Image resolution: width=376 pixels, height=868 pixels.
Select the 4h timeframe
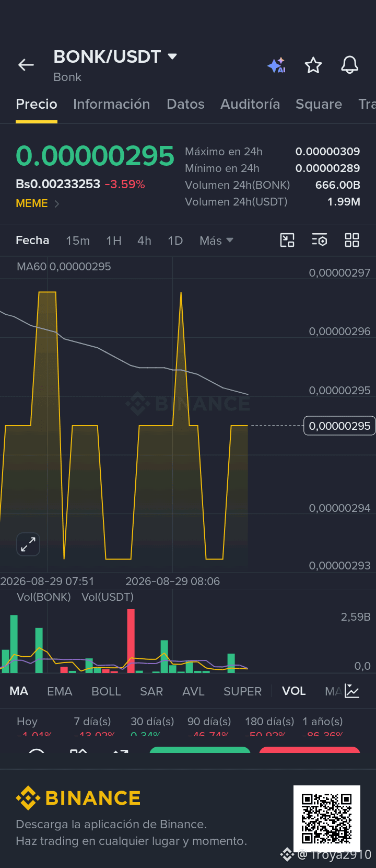(x=144, y=241)
